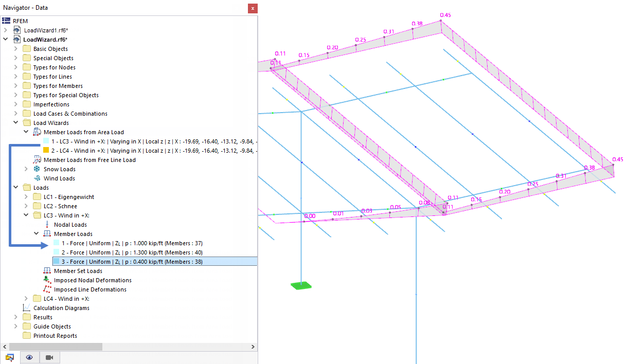Collapse the Load Wizards folder
Viewport: 627px width, 364px height.
click(15, 122)
